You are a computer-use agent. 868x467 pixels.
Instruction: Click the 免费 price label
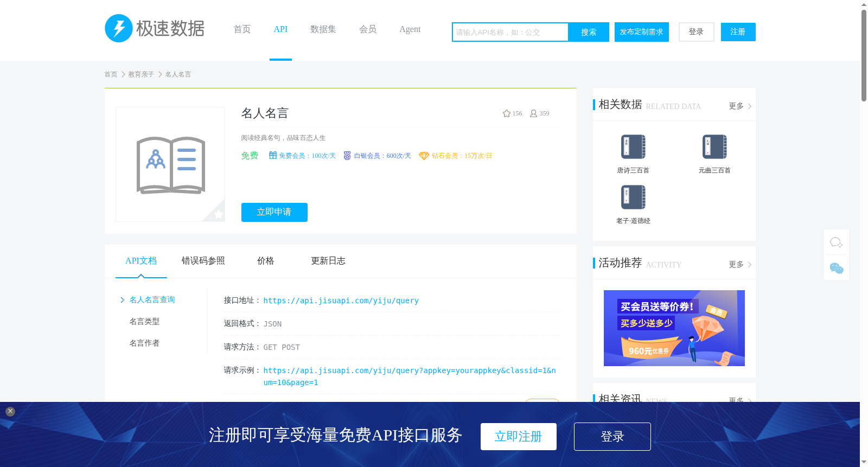coord(250,156)
